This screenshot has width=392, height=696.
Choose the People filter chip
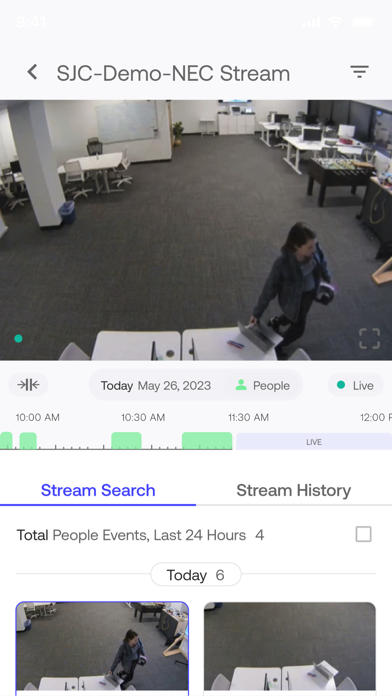pos(262,385)
